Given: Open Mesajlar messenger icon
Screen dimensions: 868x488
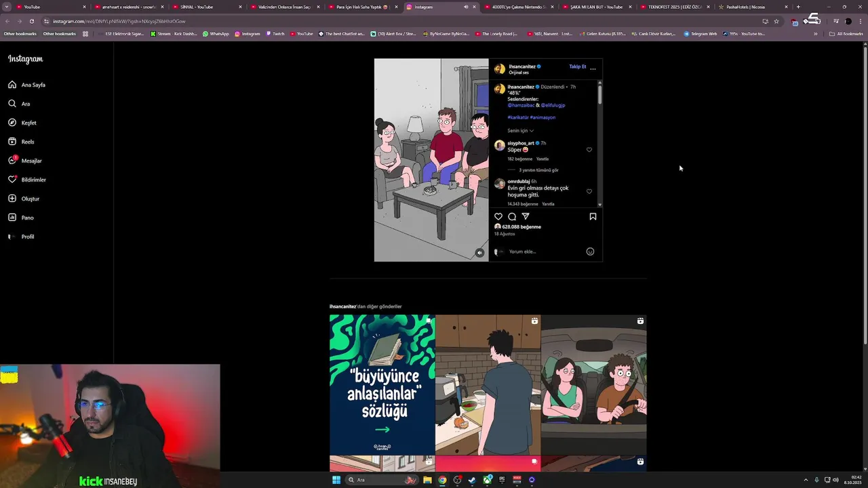Looking at the screenshot, I should click(x=12, y=161).
